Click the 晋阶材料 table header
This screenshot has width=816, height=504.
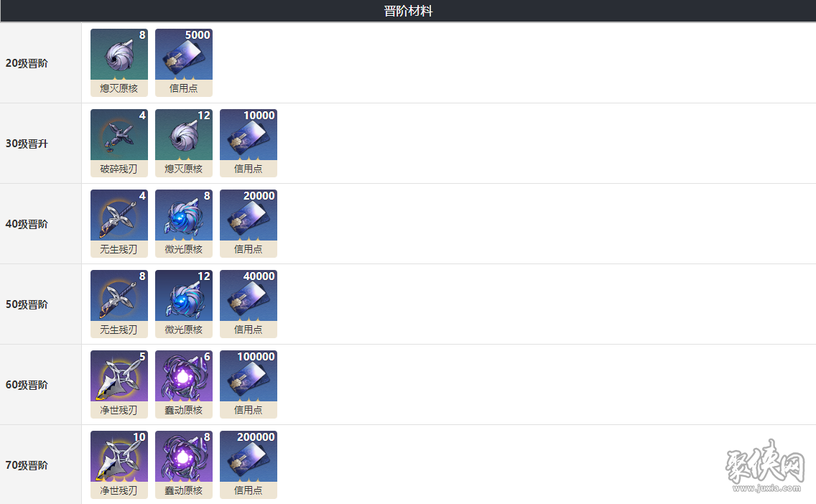coord(408,11)
